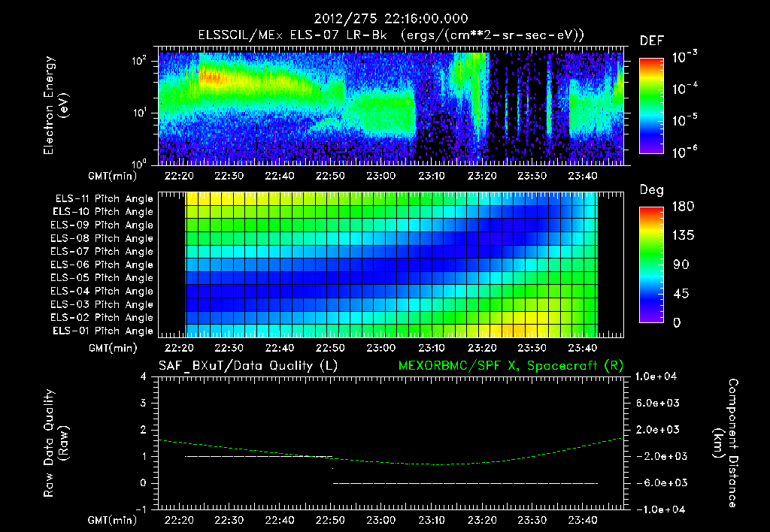Pick the ELS-06 Pitch Angle row label
The height and width of the screenshot is (532, 770).
(x=102, y=265)
